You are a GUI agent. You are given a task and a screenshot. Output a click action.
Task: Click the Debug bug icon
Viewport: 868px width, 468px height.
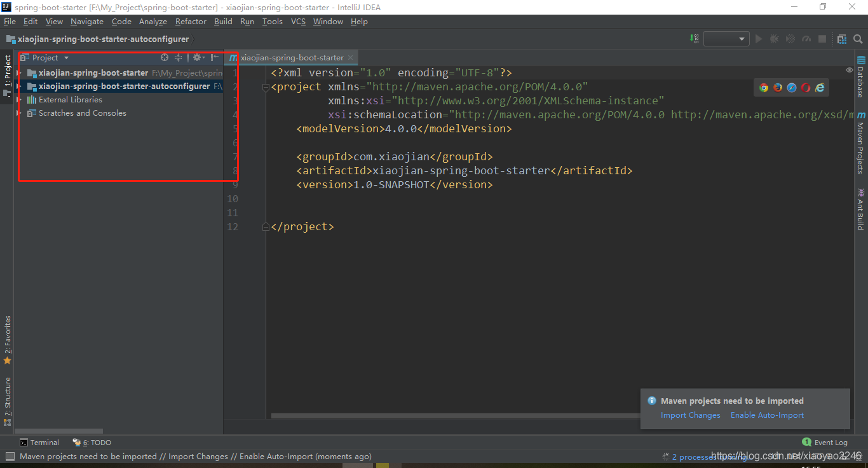(774, 39)
